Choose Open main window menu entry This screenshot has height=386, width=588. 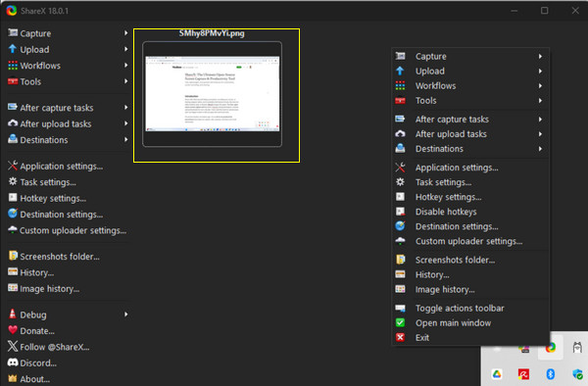tap(470, 322)
